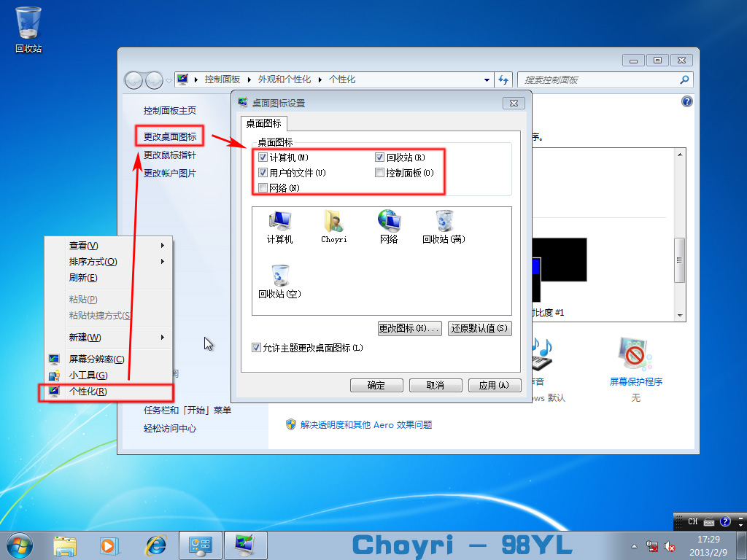Click the theme list scrollbar thumb
Screen dimensions: 747x560
(679, 260)
